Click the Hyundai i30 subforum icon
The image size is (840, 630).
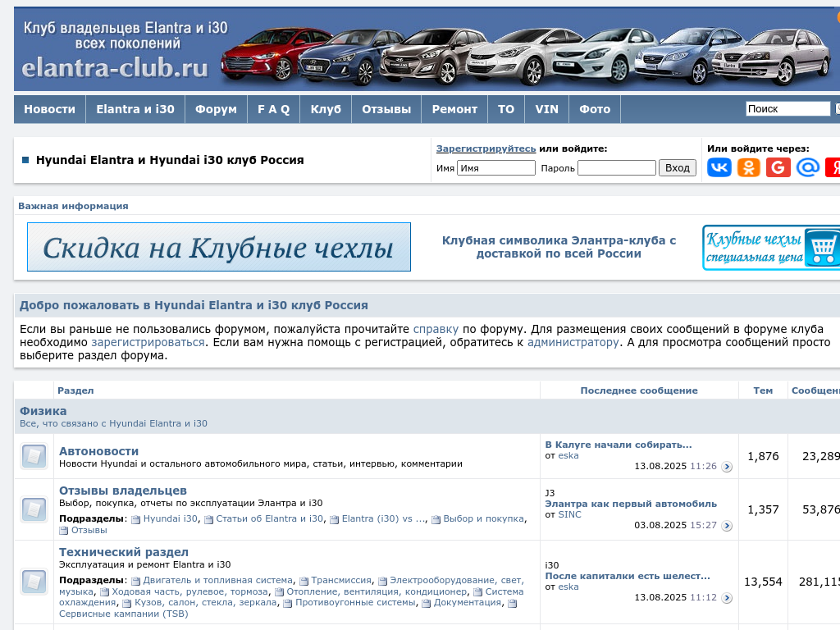135,519
